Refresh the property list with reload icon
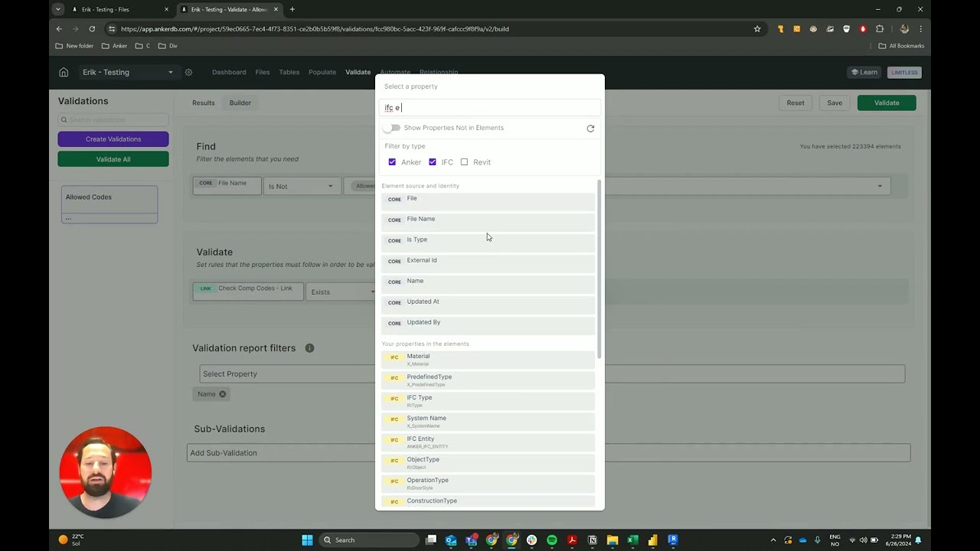The width and height of the screenshot is (980, 551). click(590, 129)
